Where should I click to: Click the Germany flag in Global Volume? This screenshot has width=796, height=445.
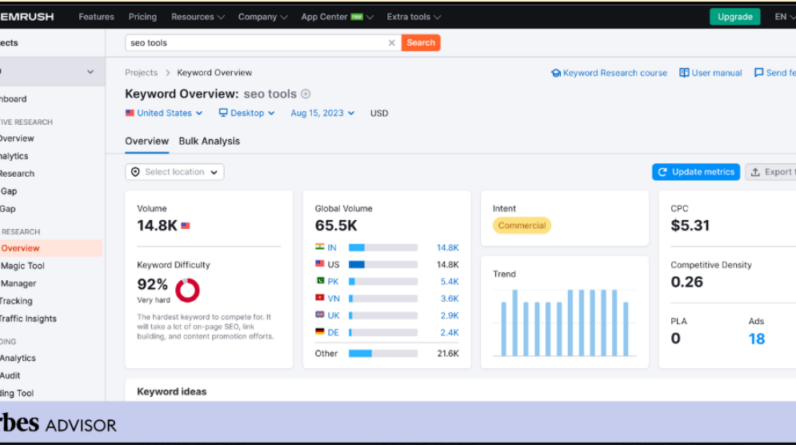coord(320,332)
